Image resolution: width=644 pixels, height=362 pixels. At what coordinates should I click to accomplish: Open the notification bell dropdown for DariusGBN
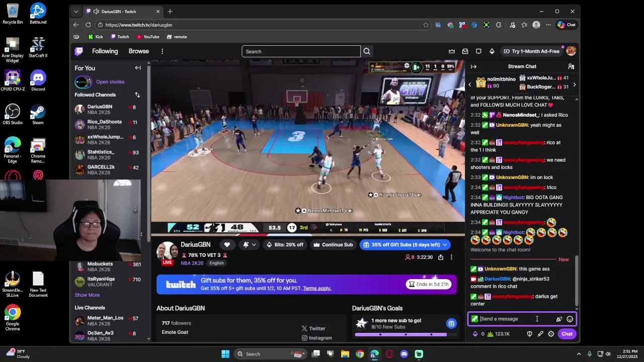coord(250,245)
